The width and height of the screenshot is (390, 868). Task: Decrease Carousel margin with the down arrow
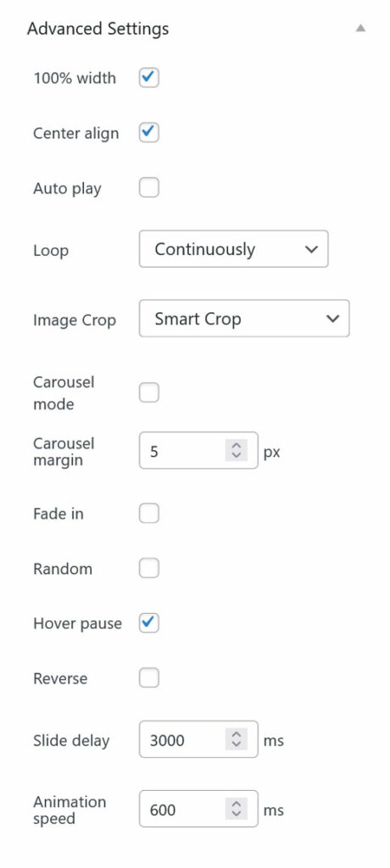[x=237, y=455]
